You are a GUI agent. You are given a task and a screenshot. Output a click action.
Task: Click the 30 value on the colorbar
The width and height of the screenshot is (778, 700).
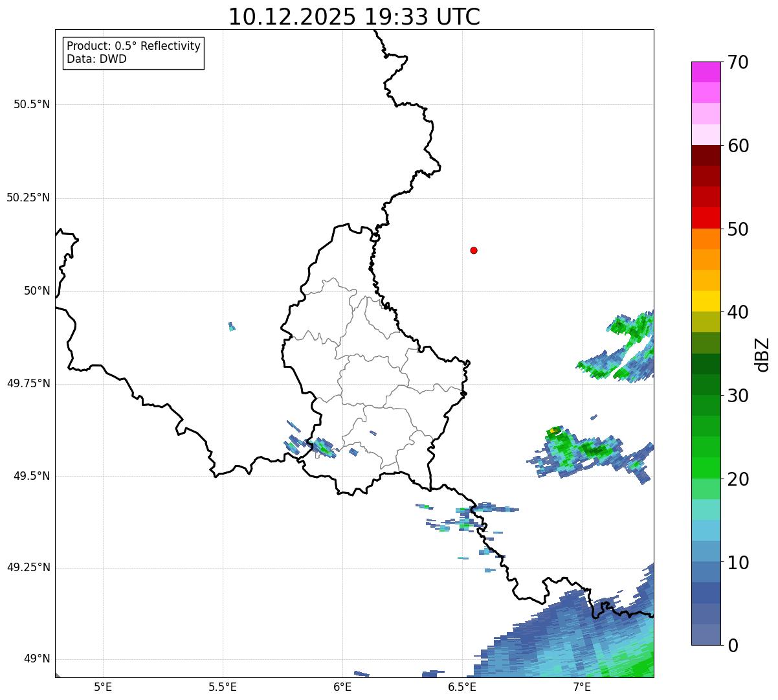tap(738, 396)
